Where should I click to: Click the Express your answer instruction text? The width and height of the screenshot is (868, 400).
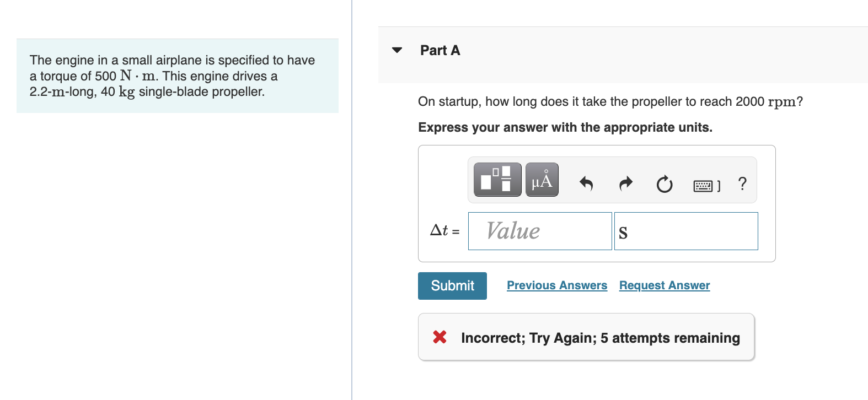tap(565, 127)
